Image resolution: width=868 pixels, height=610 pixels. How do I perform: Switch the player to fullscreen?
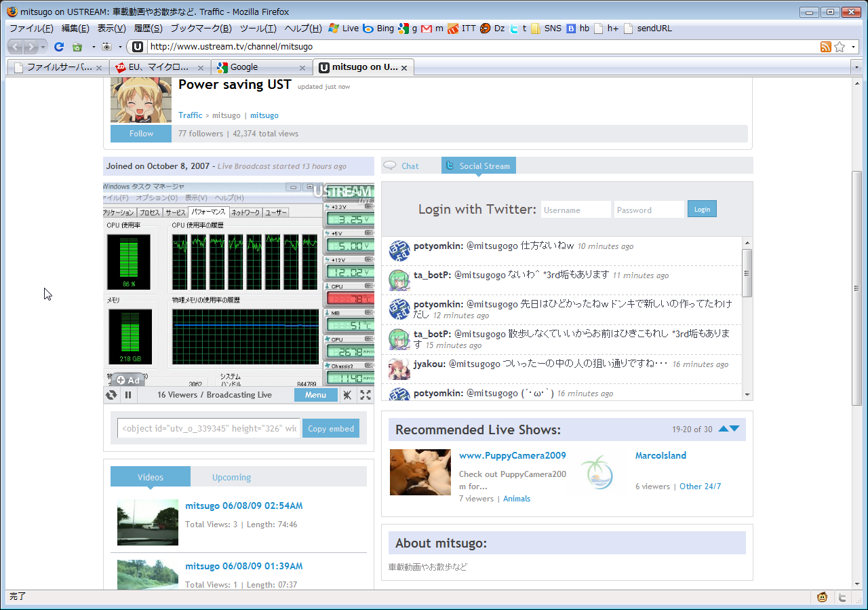click(x=366, y=395)
